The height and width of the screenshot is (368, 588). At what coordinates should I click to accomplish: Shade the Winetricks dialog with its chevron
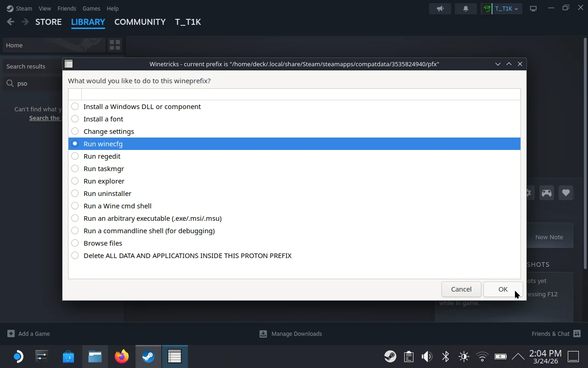pyautogui.click(x=509, y=64)
